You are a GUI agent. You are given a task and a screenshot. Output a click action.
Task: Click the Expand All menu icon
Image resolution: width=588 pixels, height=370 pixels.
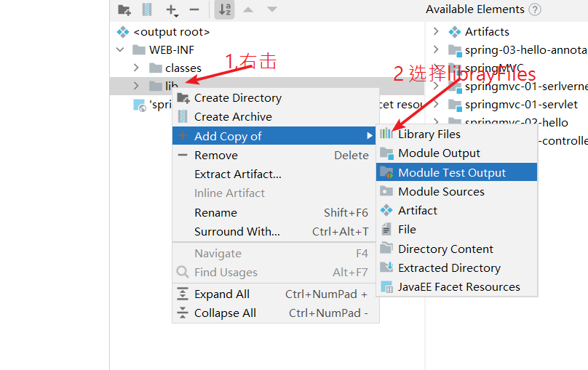point(182,294)
